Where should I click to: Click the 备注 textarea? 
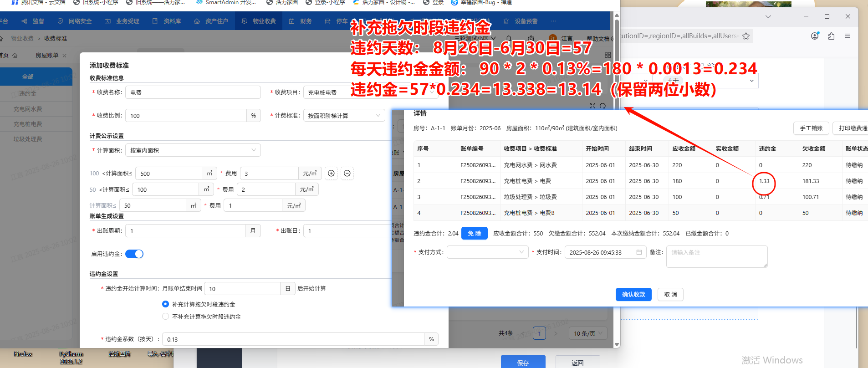(717, 256)
